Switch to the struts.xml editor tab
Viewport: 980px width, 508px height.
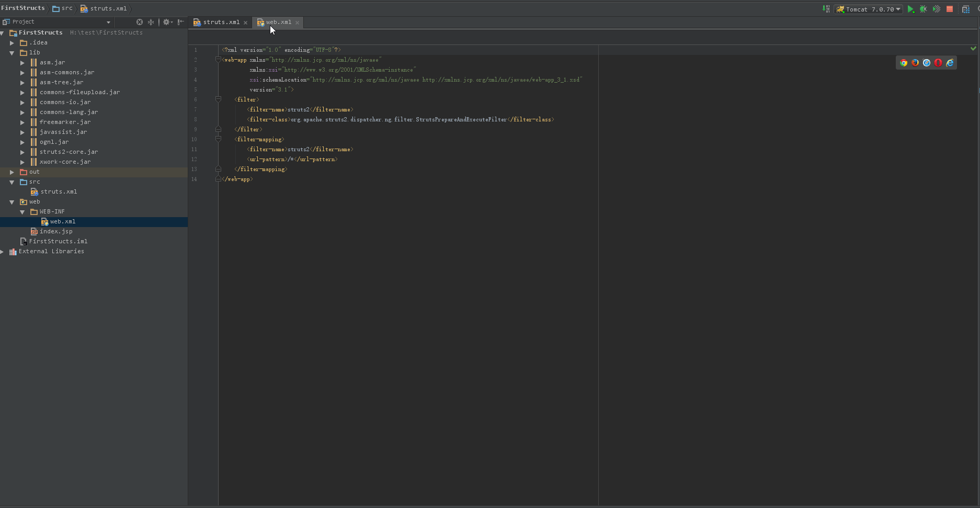coord(221,22)
